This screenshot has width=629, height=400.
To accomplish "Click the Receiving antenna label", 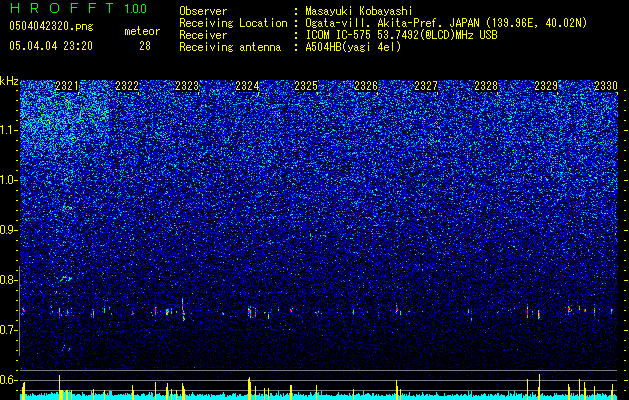I will coord(230,47).
